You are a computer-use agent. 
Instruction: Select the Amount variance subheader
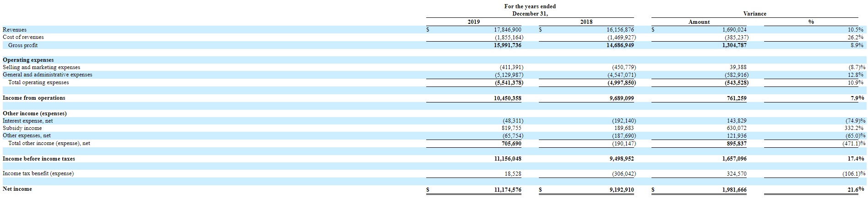click(x=699, y=22)
